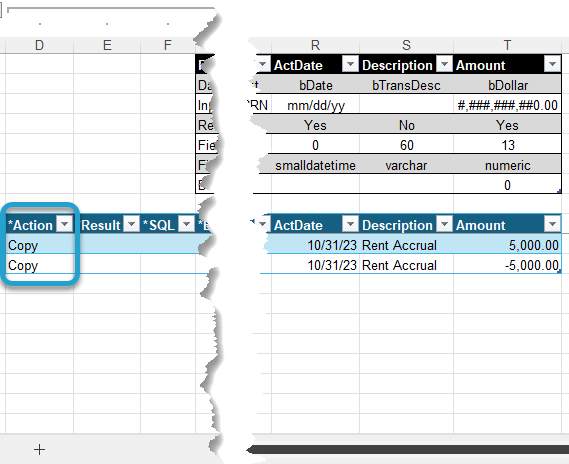
Task: Select the -5,000.00 amount cell
Action: tap(507, 265)
